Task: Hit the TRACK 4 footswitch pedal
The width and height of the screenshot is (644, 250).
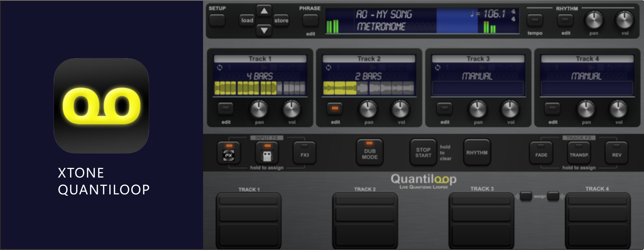Action: [x=598, y=220]
